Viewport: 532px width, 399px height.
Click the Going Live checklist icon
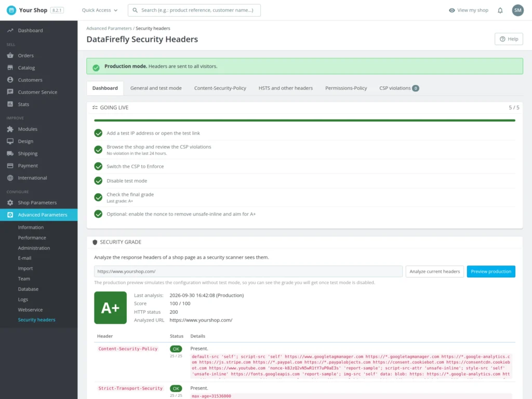click(x=95, y=108)
